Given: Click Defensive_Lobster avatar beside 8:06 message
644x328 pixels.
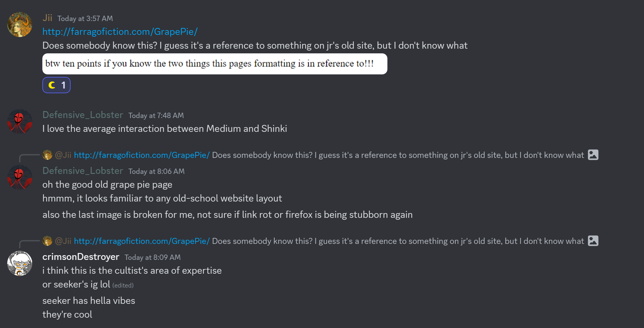Looking at the screenshot, I should pos(20,177).
